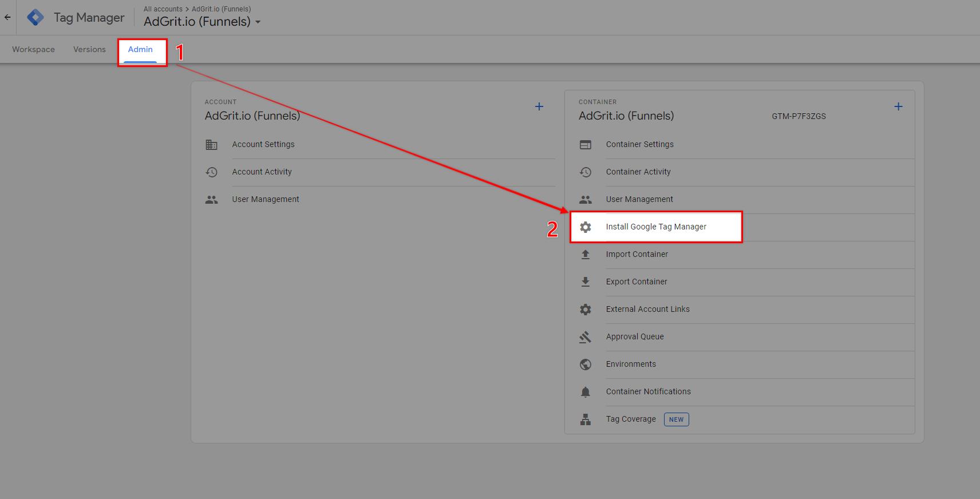
Task: Open Container Settings
Action: tap(639, 144)
